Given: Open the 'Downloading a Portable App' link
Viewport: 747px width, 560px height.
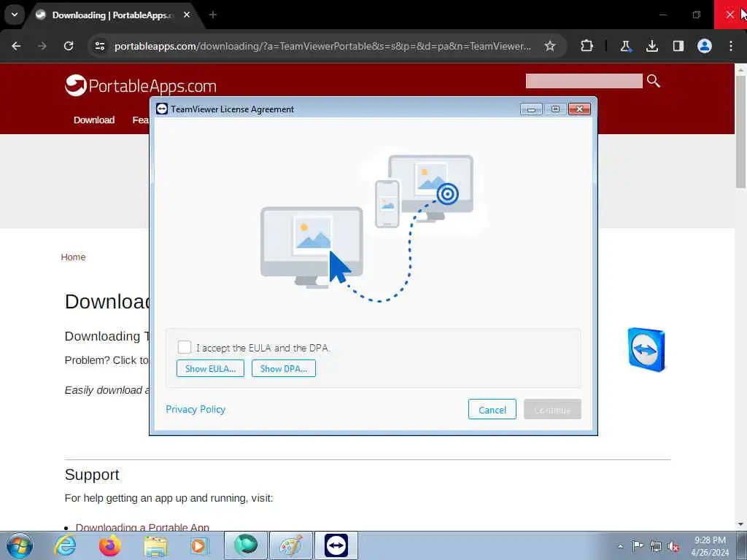Looking at the screenshot, I should click(142, 527).
